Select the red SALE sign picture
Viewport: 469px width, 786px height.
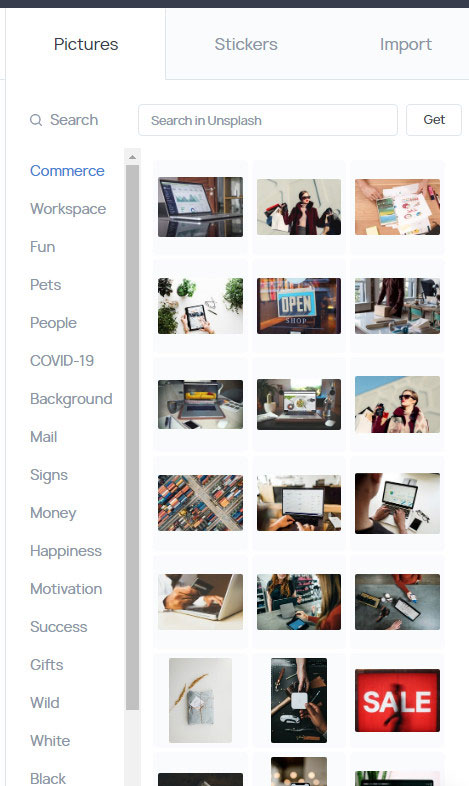point(397,700)
